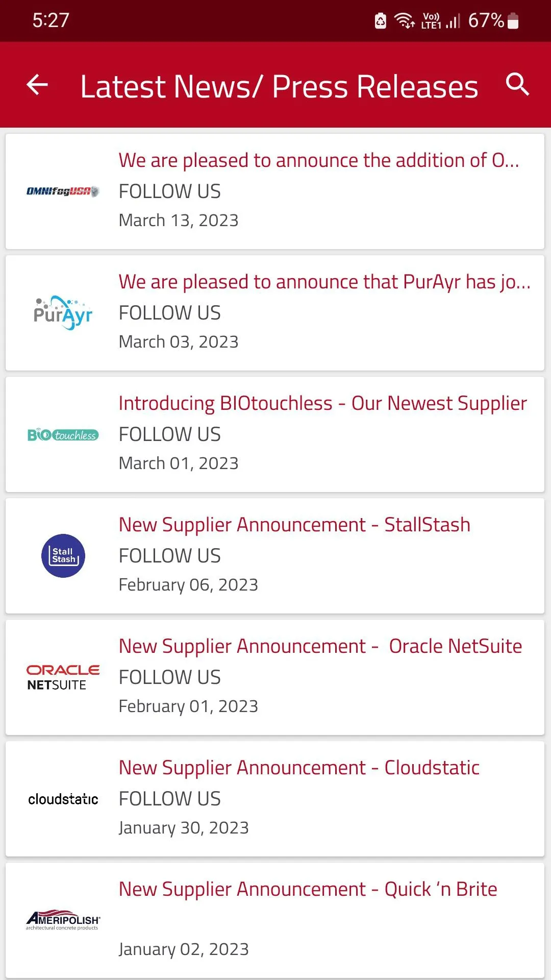This screenshot has width=551, height=980.
Task: Tap the OMNIfogUSA logo thumbnail
Action: [63, 191]
